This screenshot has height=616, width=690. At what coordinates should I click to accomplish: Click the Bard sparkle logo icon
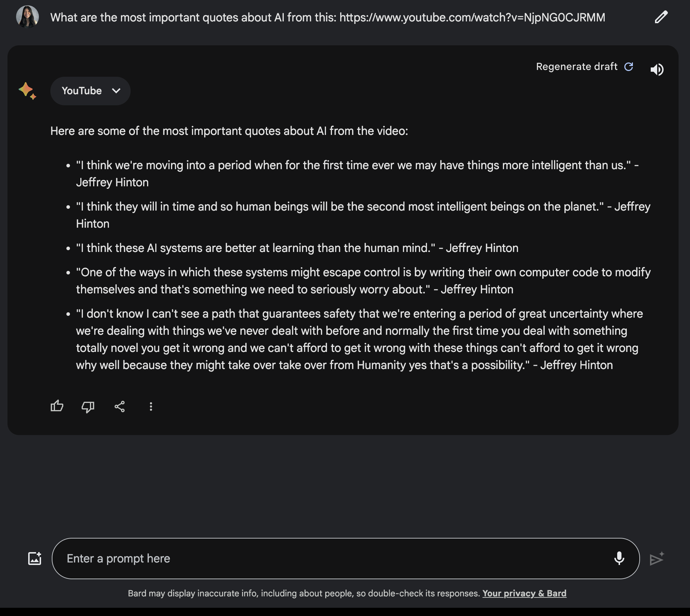(x=28, y=90)
